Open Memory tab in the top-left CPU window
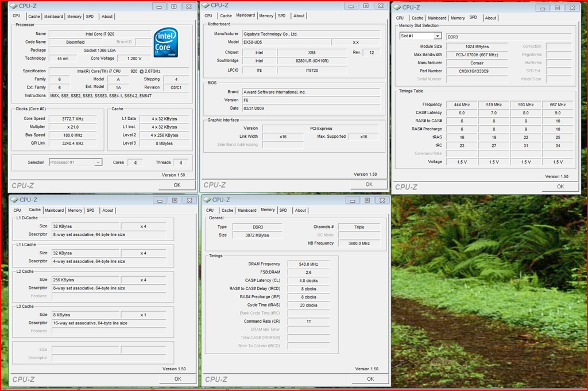588x391 pixels. (x=74, y=17)
